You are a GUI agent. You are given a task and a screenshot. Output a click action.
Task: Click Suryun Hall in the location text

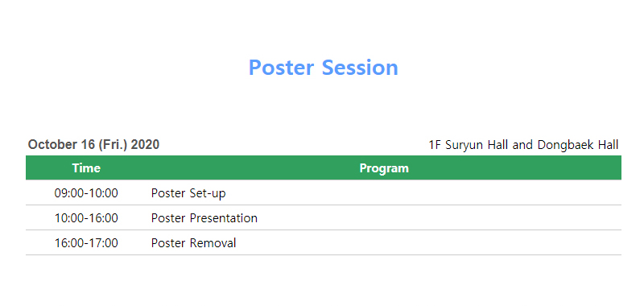[477, 145]
